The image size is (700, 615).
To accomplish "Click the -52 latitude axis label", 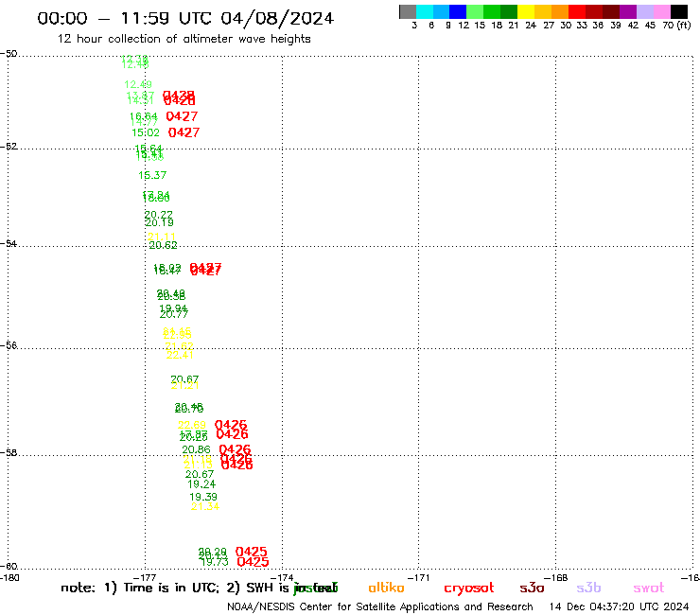I will 9,147.
